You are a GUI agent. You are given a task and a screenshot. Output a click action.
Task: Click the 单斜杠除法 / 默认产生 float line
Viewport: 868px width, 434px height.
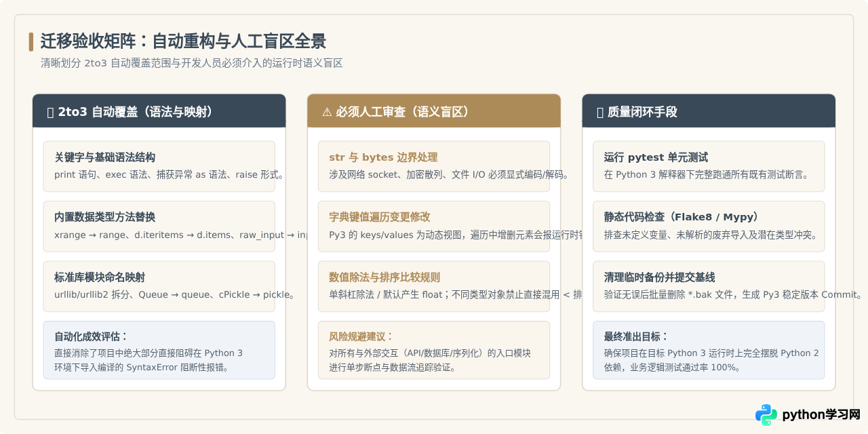click(x=456, y=294)
